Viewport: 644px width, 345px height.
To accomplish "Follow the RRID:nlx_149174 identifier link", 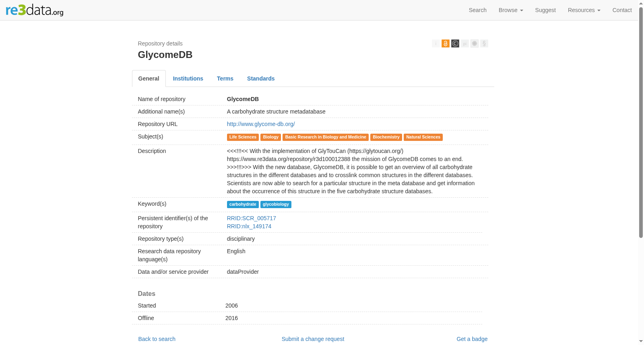I will [249, 226].
